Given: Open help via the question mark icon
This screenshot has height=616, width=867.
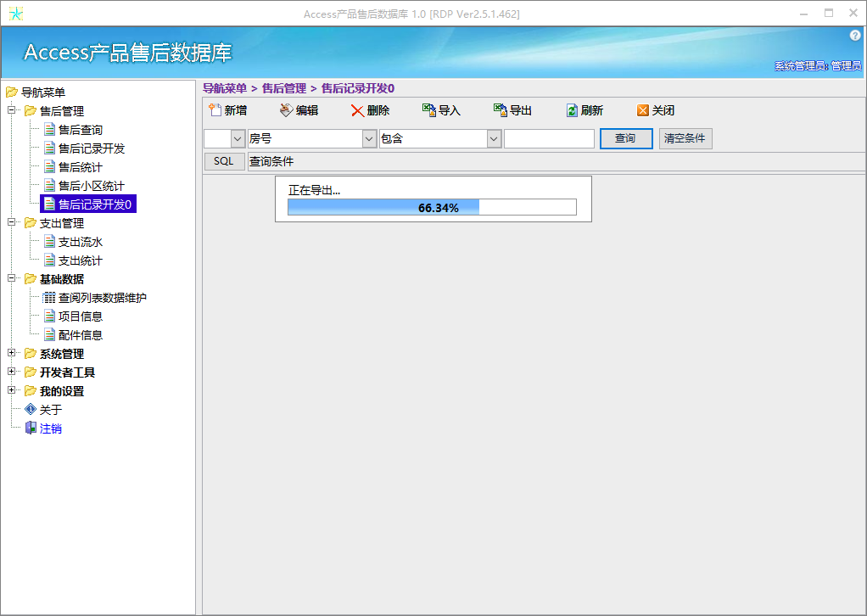Looking at the screenshot, I should 855,36.
